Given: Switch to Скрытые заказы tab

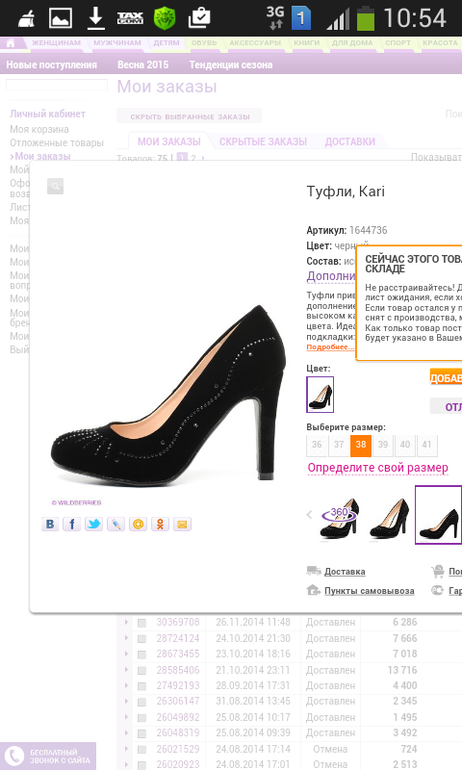Looking at the screenshot, I should coord(263,141).
